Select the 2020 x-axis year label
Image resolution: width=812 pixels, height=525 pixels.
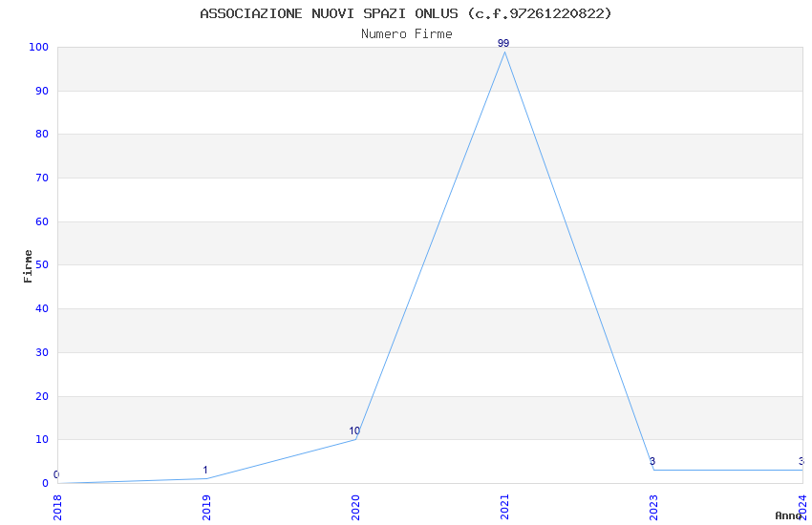355,507
